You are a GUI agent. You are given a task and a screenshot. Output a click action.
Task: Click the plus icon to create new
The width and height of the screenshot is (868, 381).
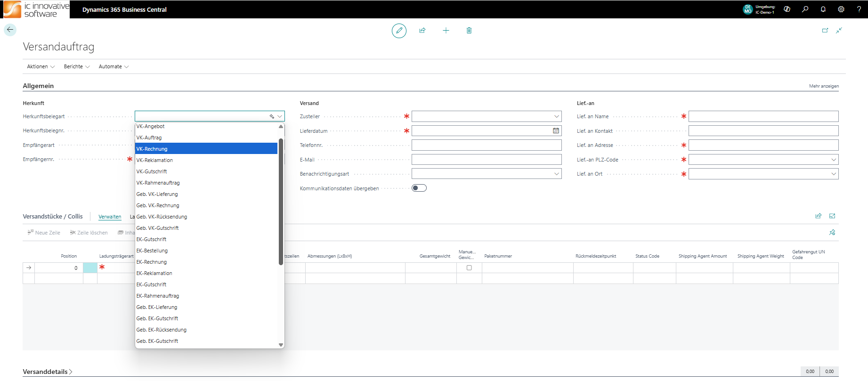point(446,31)
